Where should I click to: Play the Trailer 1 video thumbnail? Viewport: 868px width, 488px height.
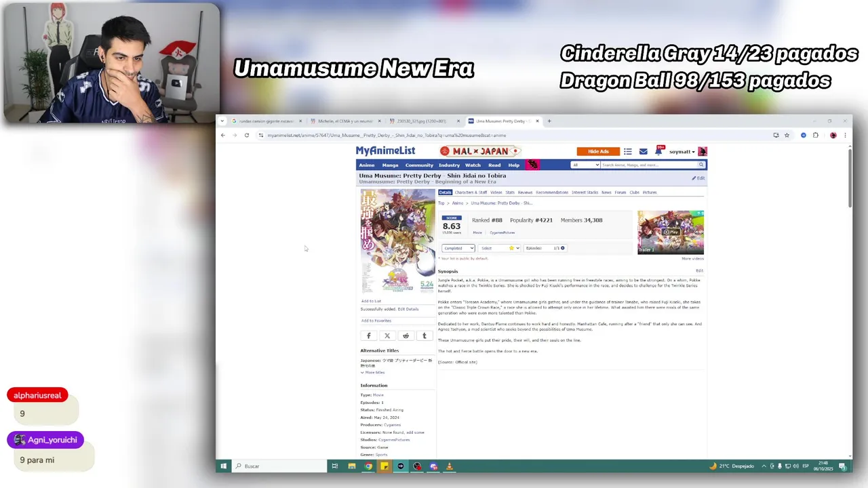point(671,232)
